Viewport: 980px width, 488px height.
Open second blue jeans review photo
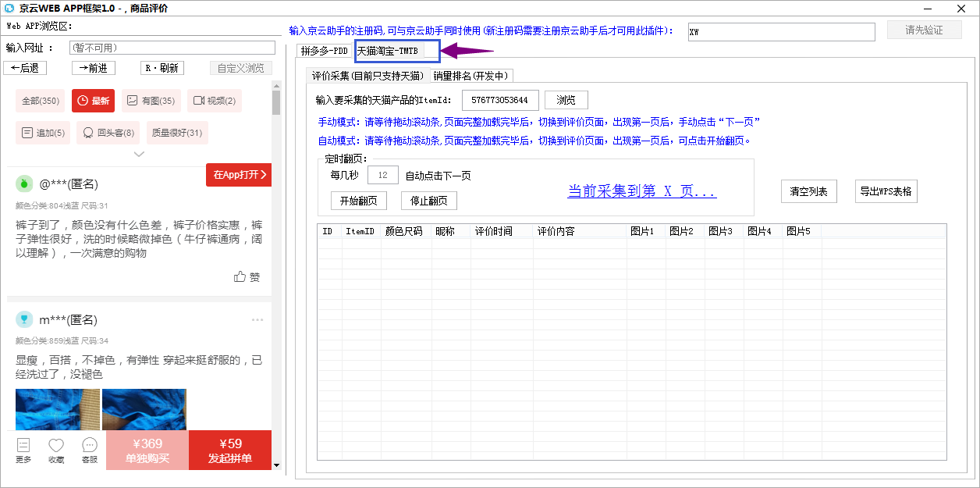tap(144, 409)
